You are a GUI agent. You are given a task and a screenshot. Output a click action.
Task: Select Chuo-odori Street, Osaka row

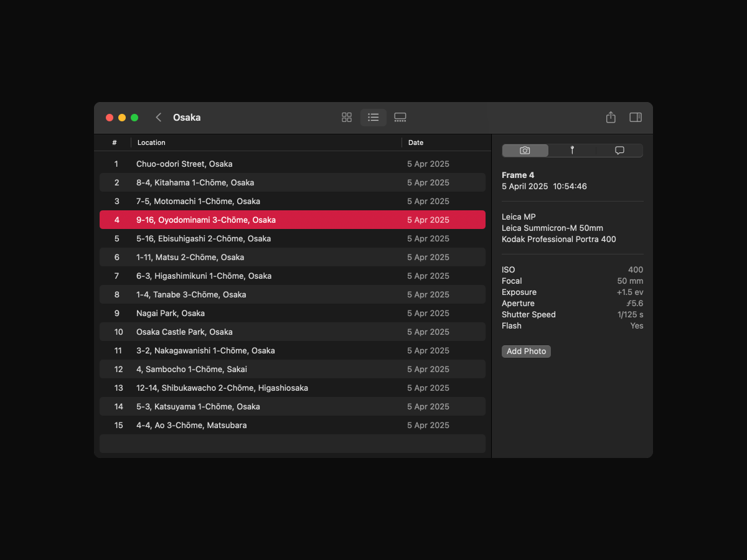293,164
